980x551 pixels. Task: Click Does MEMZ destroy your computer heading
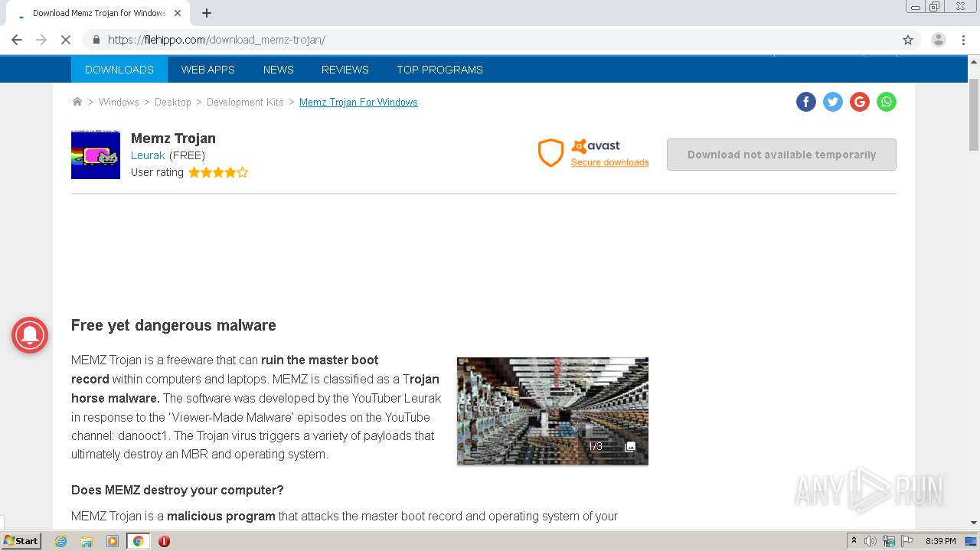pyautogui.click(x=178, y=490)
